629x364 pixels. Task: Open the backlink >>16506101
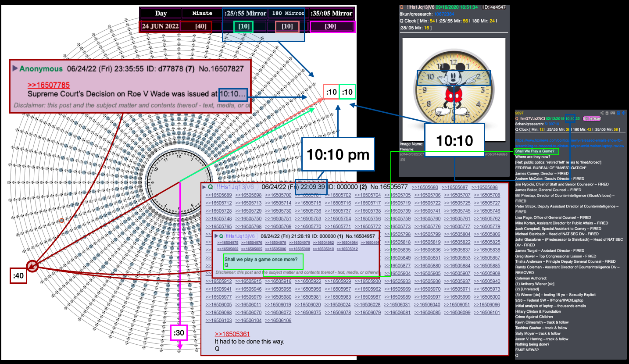point(487,313)
